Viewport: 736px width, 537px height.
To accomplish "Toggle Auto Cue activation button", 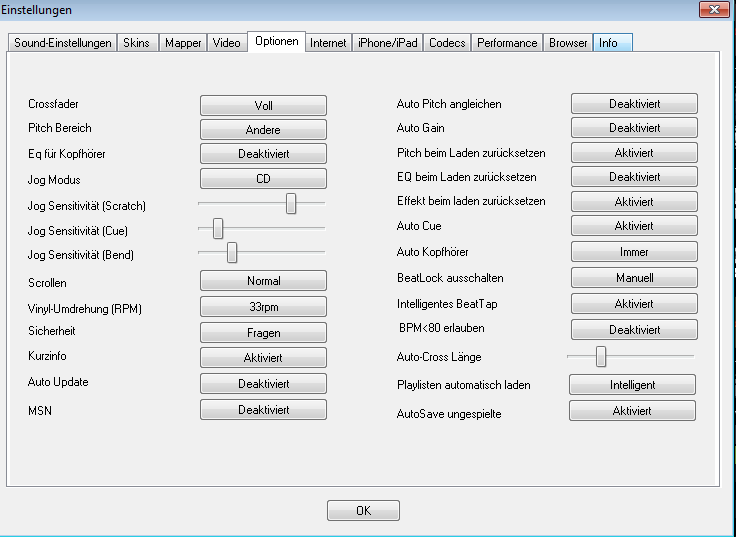I will click(634, 226).
